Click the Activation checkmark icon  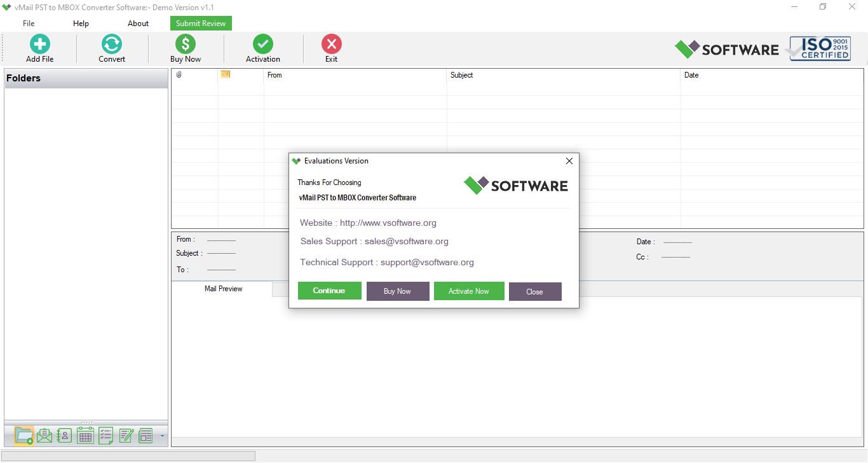[x=263, y=45]
